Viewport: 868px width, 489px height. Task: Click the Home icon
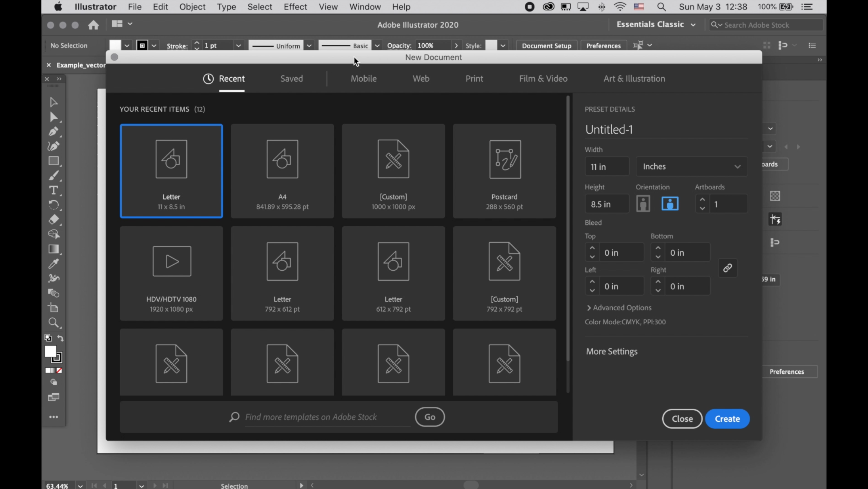click(x=93, y=25)
